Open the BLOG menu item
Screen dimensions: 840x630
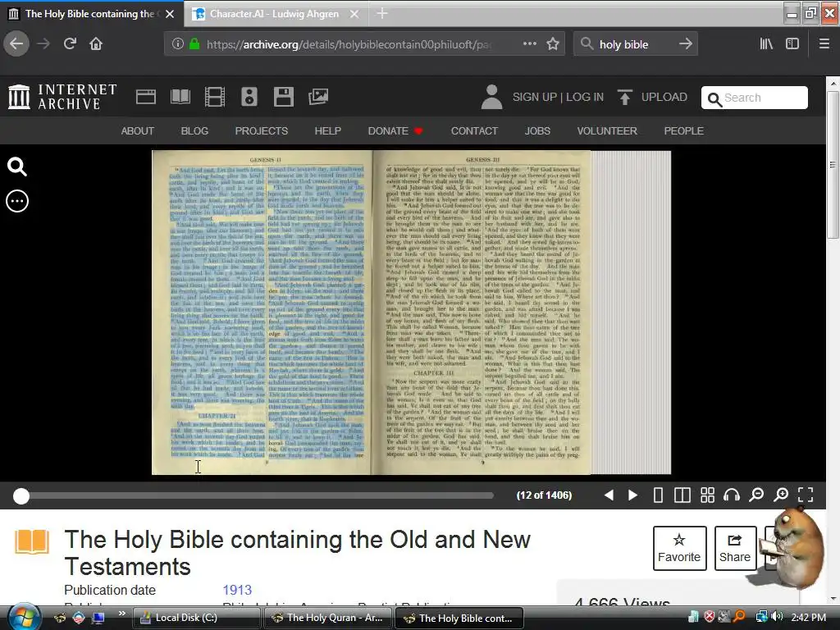click(x=194, y=130)
